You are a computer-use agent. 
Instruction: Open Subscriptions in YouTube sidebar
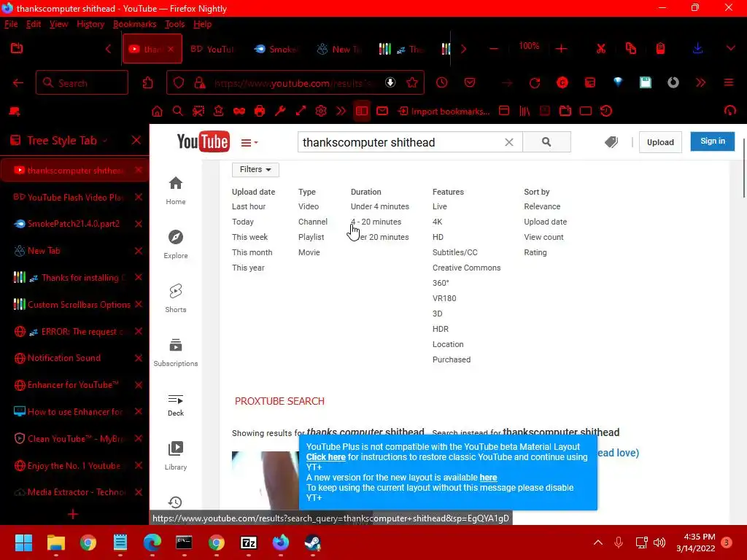pyautogui.click(x=175, y=352)
